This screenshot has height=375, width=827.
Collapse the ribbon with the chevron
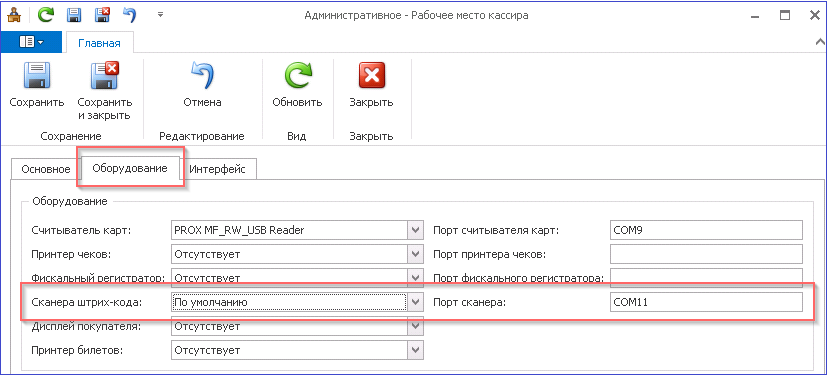click(x=821, y=42)
